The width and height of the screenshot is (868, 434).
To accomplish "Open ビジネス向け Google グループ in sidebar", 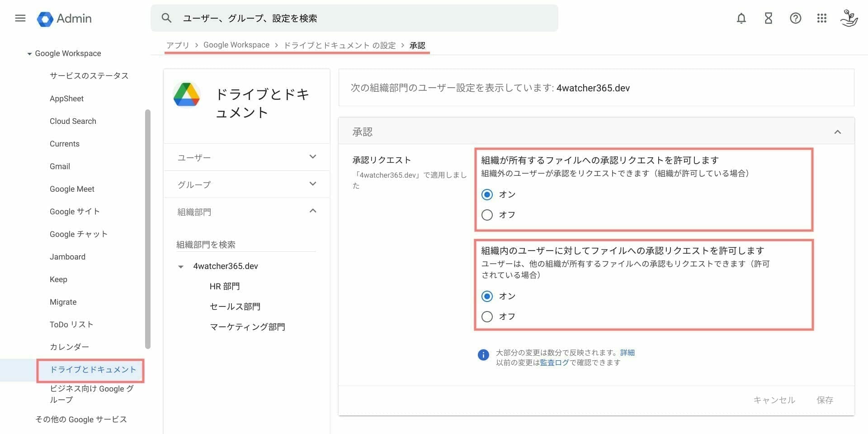I will pos(92,394).
